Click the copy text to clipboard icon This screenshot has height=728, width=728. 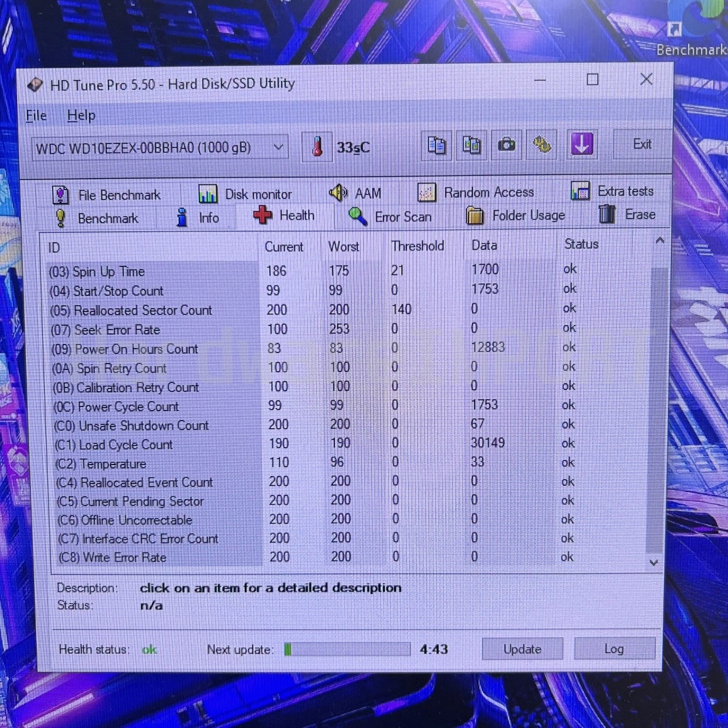click(x=437, y=145)
